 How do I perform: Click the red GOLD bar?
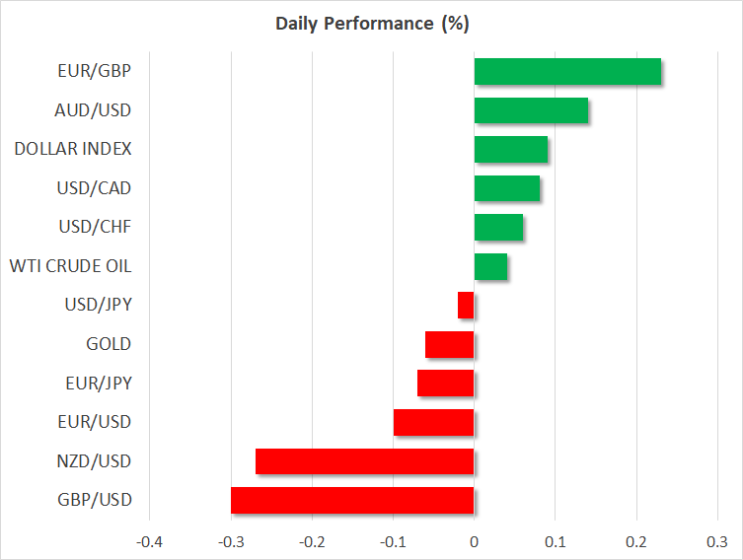[x=450, y=344]
